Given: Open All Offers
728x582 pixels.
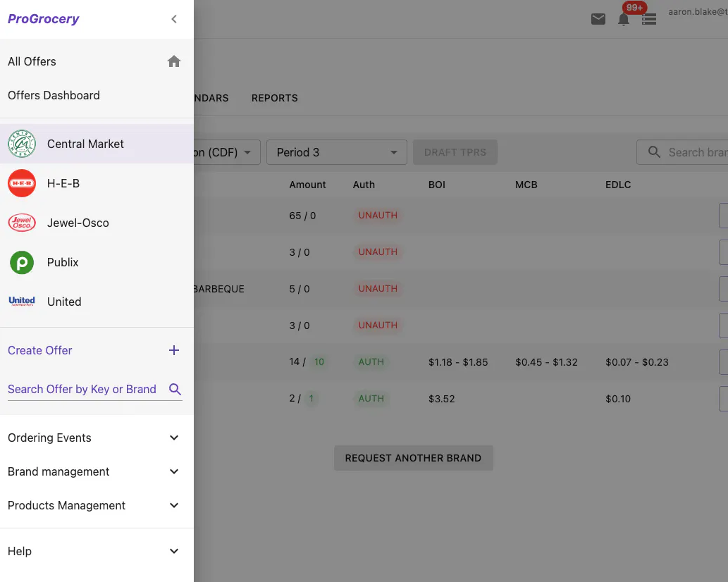Looking at the screenshot, I should click(x=97, y=61).
